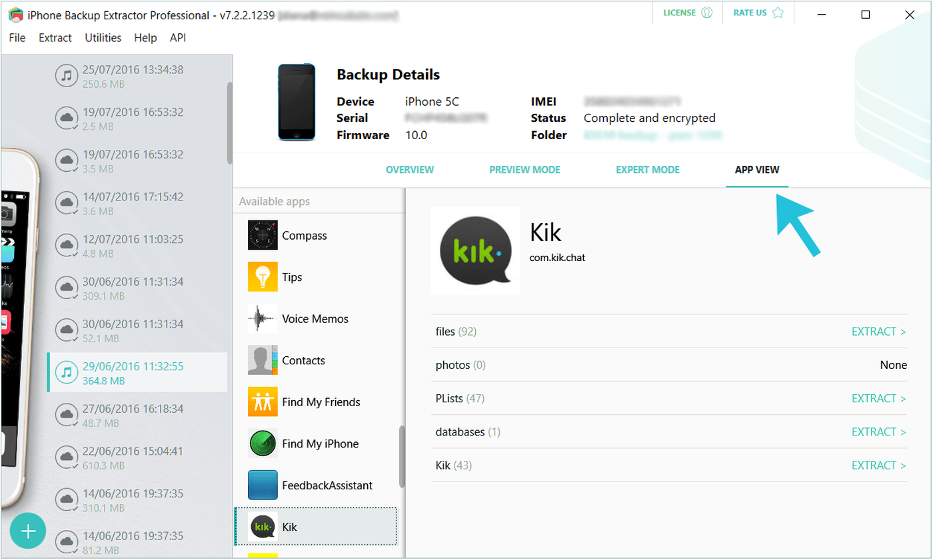Click the music note icon on the selected backup

click(67, 372)
